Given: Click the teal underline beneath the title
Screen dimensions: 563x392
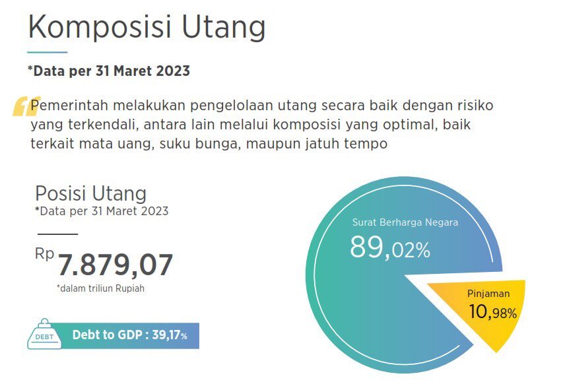Looking at the screenshot, I should click(47, 51).
